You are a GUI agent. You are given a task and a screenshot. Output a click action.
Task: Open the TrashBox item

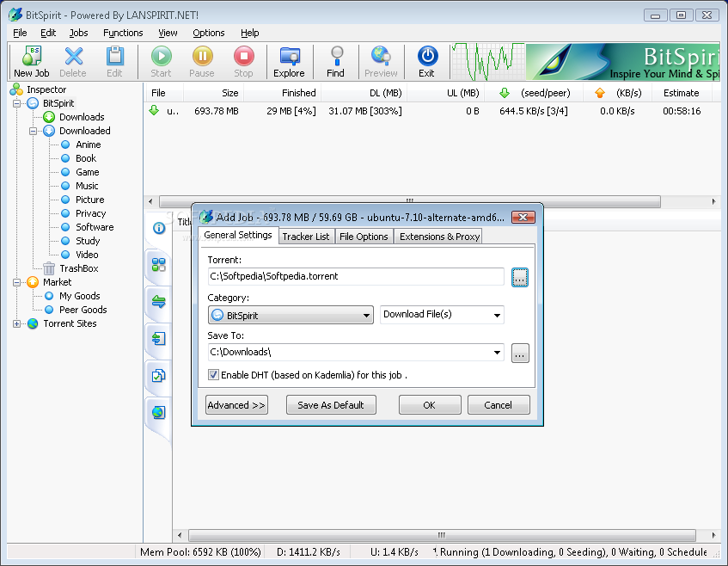[x=79, y=268]
